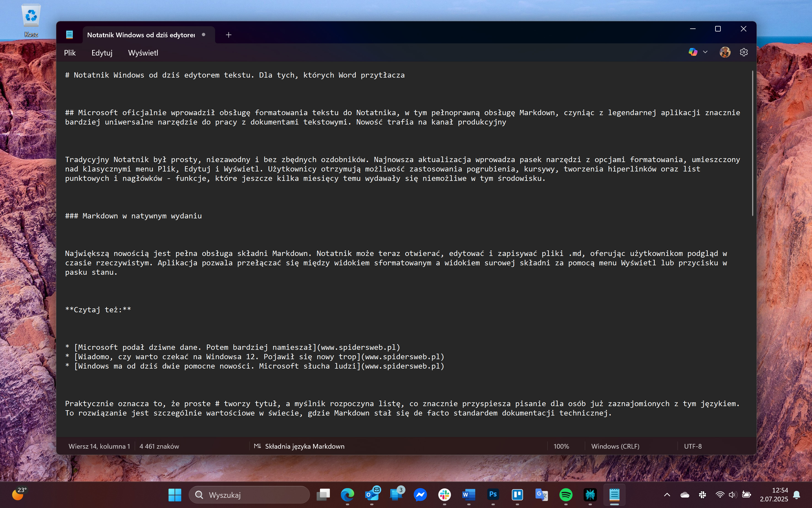This screenshot has width=812, height=508.
Task: Launch Microsoft Edge from taskbar
Action: pyautogui.click(x=347, y=494)
